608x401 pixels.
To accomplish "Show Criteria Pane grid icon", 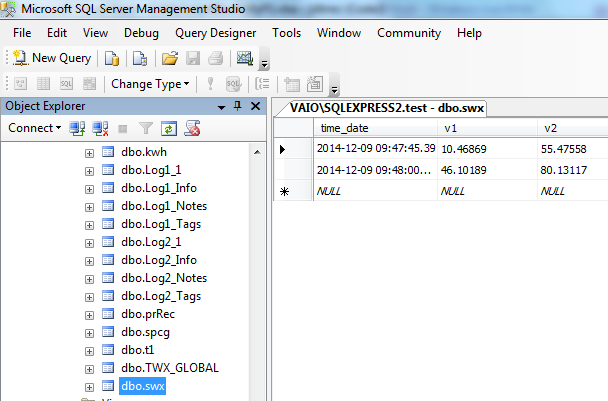I will (43, 84).
